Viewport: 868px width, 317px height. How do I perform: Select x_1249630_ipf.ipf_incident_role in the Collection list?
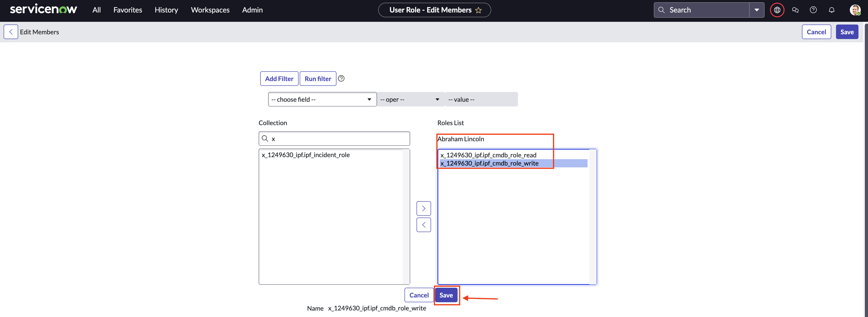tap(306, 155)
